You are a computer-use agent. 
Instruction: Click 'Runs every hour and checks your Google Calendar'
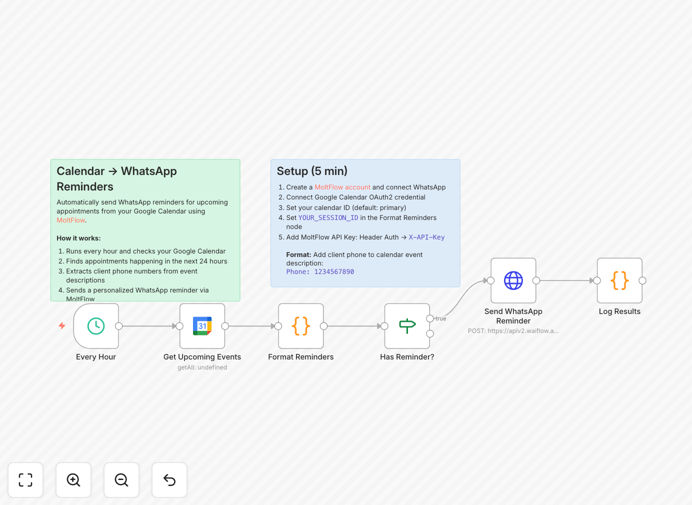click(x=146, y=251)
